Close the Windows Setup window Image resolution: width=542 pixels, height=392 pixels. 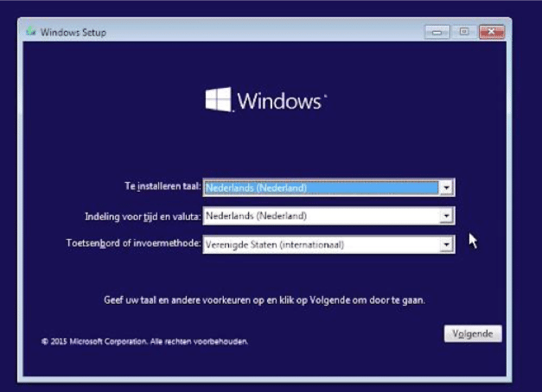point(492,32)
